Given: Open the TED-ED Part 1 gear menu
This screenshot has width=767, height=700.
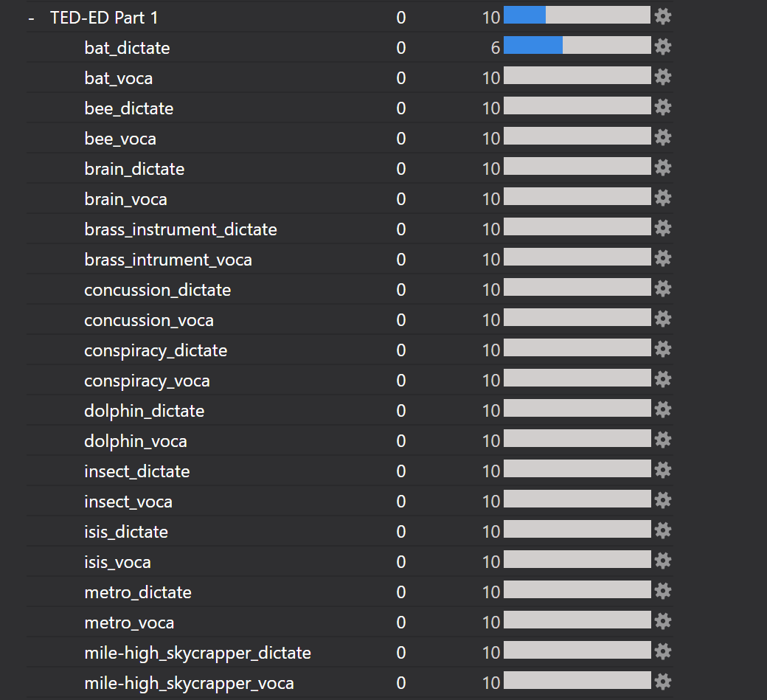Looking at the screenshot, I should (x=662, y=17).
